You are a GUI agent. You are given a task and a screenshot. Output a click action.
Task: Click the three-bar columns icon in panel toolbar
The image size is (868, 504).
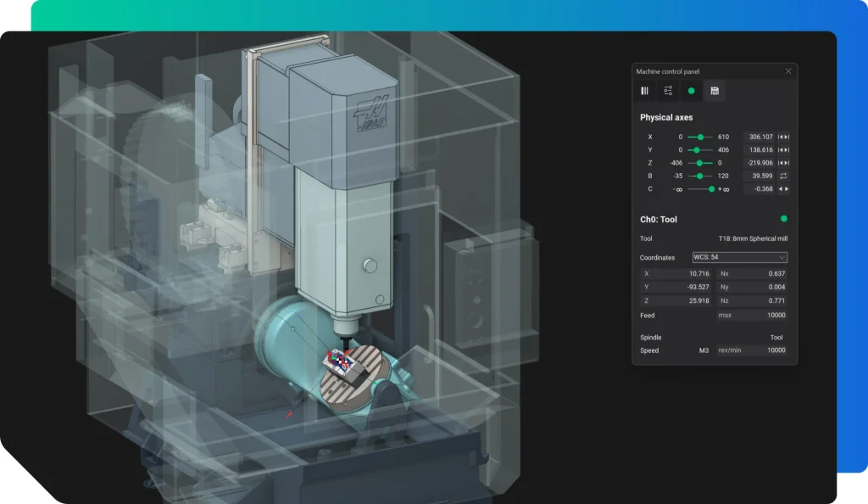pyautogui.click(x=644, y=91)
